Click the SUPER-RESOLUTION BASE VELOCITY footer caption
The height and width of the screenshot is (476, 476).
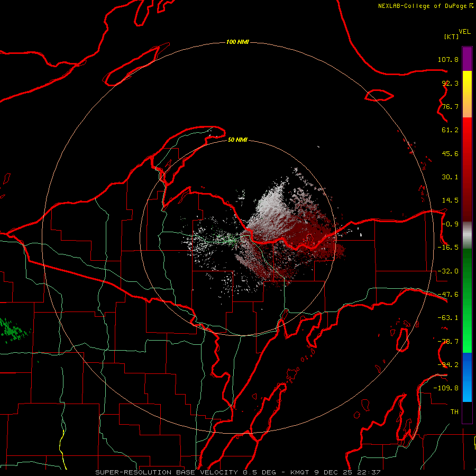(237, 472)
